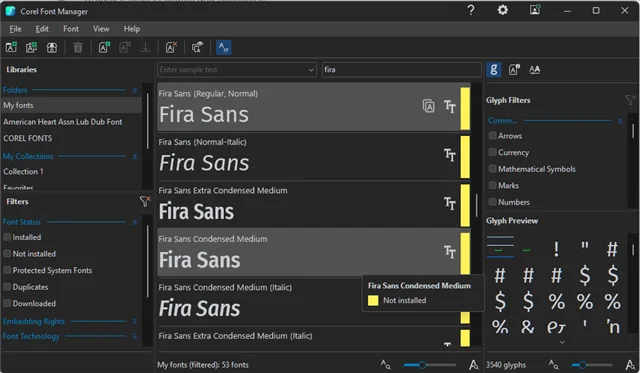Click TT icon on Fira Sans Normal-Italic row
640x373 pixels.
click(x=450, y=155)
